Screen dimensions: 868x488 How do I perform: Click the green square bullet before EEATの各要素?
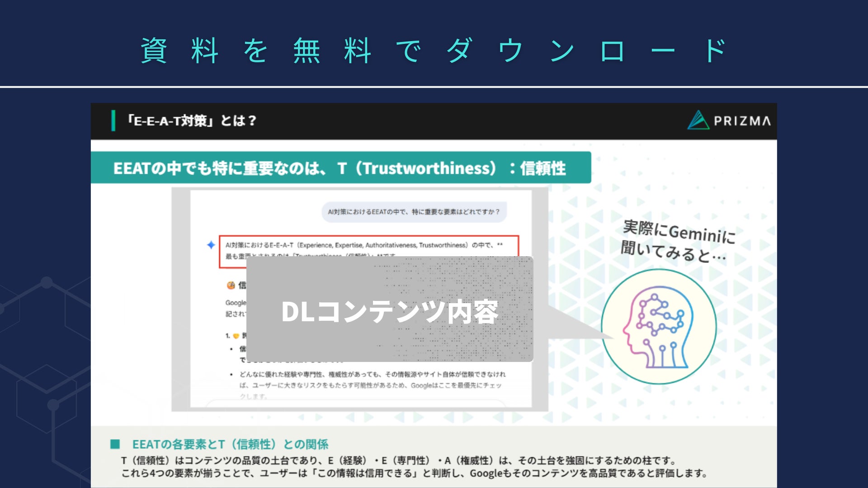[x=115, y=444]
